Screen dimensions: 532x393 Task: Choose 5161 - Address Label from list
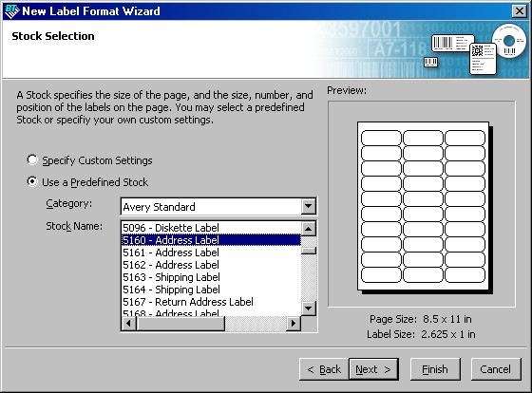click(x=211, y=253)
